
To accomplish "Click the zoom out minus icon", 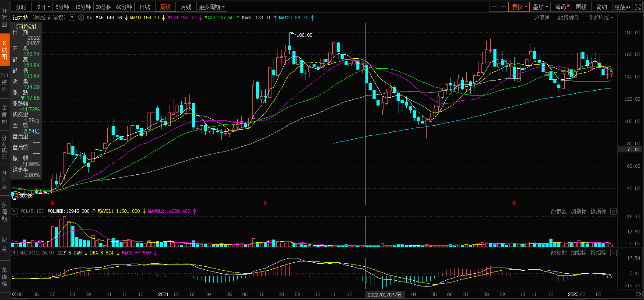I will pos(504,7).
